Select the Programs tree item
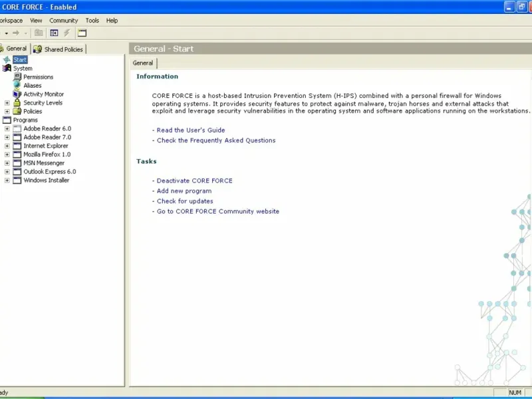Screen dimensions: 532x399 coord(25,120)
